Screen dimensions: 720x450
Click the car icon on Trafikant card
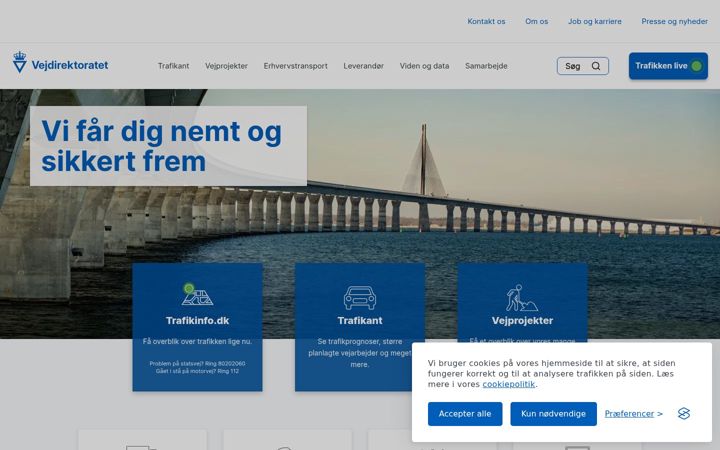pos(360,298)
